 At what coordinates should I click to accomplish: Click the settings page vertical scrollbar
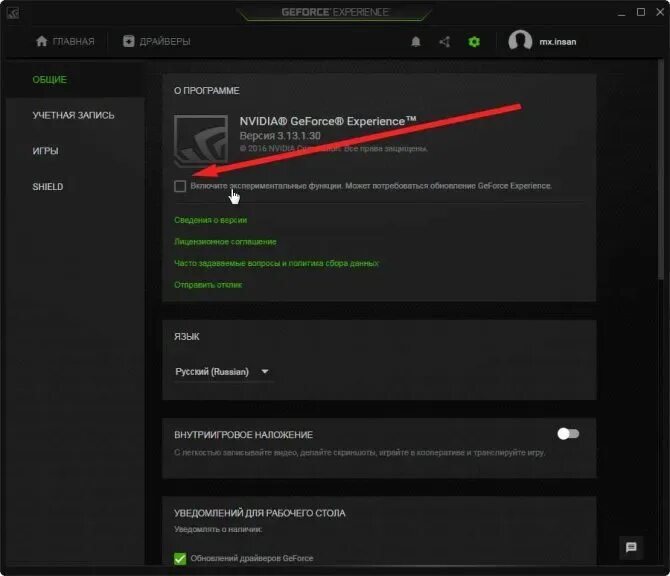coord(661,171)
